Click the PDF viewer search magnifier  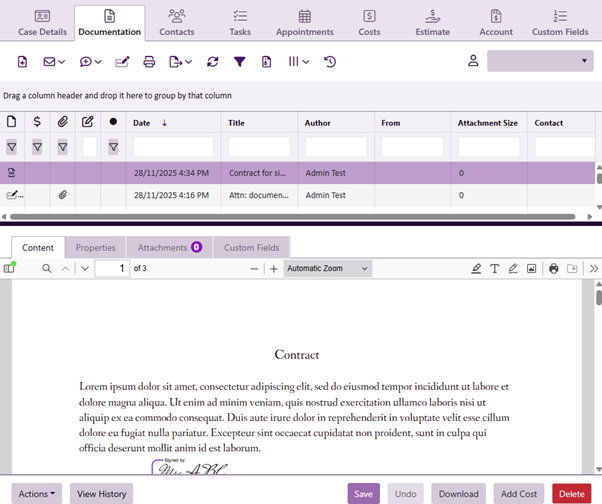(46, 268)
